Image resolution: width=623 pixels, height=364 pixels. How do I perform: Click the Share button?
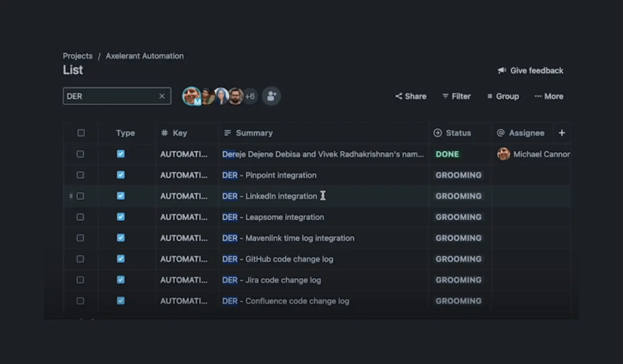(x=411, y=96)
